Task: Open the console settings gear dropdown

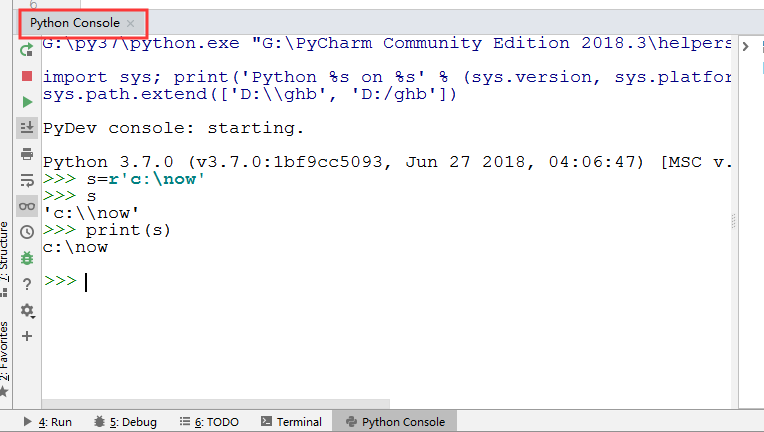Action: coord(28,310)
